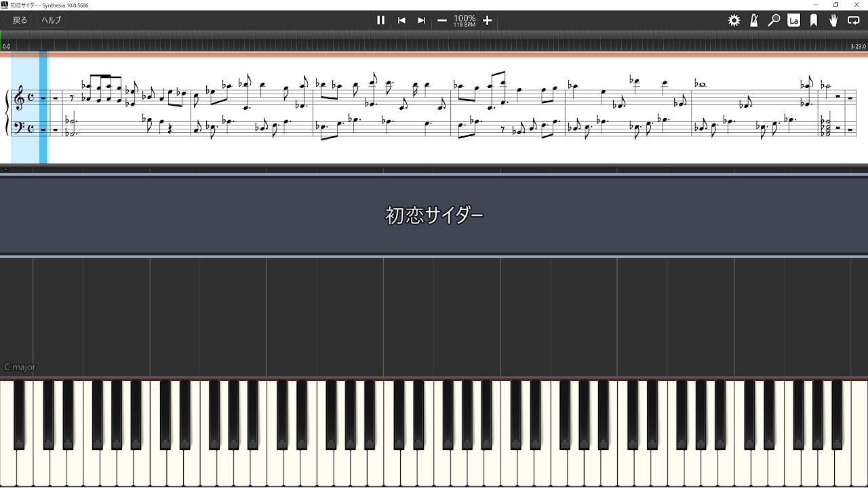Open the bookmarks panel
Screen dimensions: 868x488
(814, 20)
